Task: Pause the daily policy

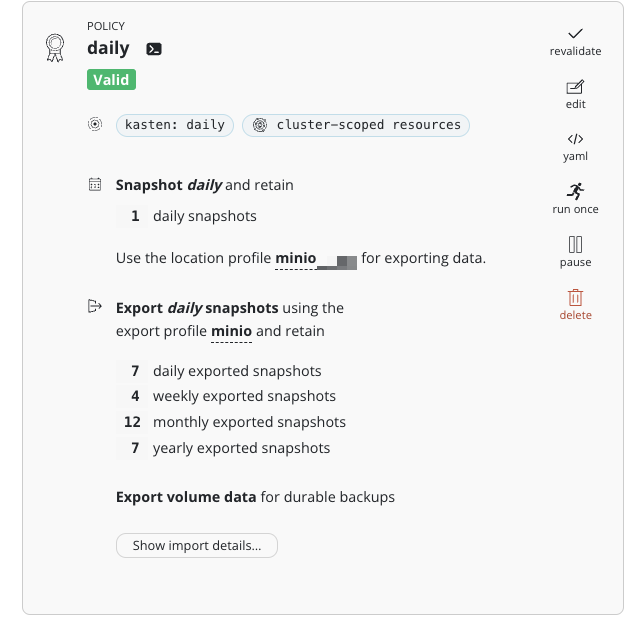Action: (575, 244)
